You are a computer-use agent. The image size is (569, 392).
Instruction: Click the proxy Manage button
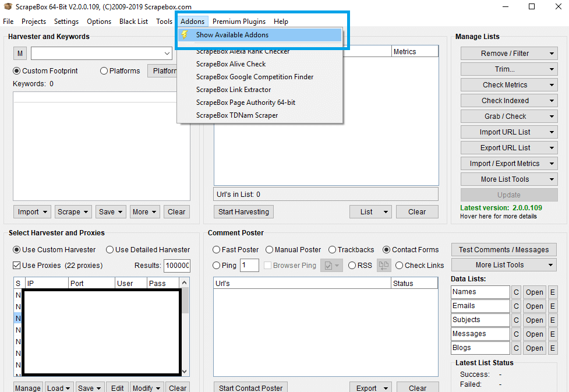click(28, 388)
